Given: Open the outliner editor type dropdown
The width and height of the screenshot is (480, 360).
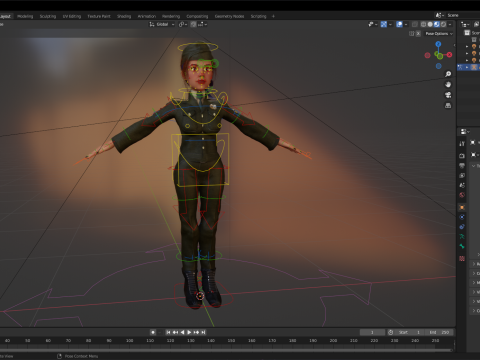Looking at the screenshot, I should point(465,24).
